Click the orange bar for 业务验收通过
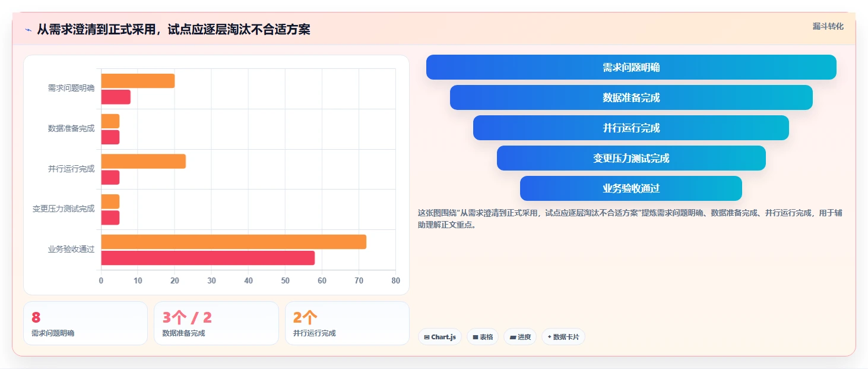 [234, 242]
